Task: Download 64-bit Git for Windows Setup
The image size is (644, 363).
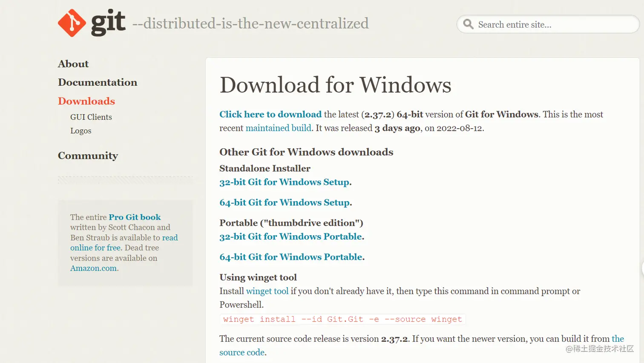Action: click(285, 202)
